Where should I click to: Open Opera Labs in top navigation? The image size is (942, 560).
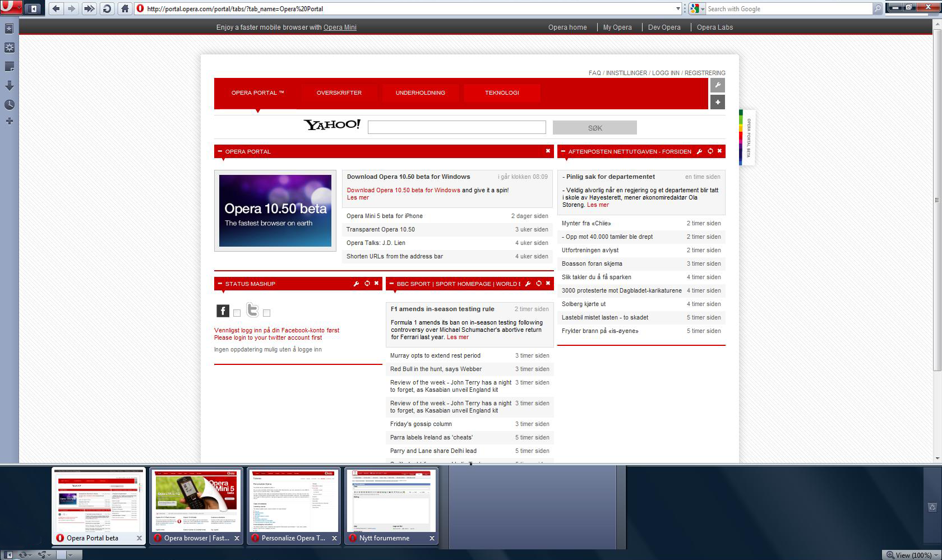point(715,27)
